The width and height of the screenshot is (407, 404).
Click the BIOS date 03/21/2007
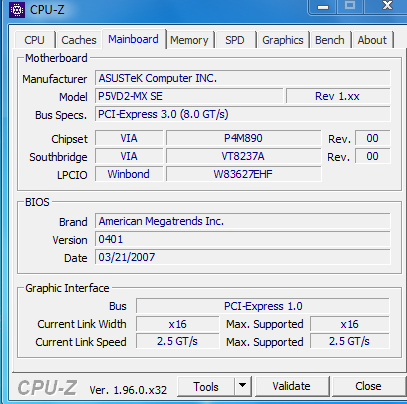243,257
